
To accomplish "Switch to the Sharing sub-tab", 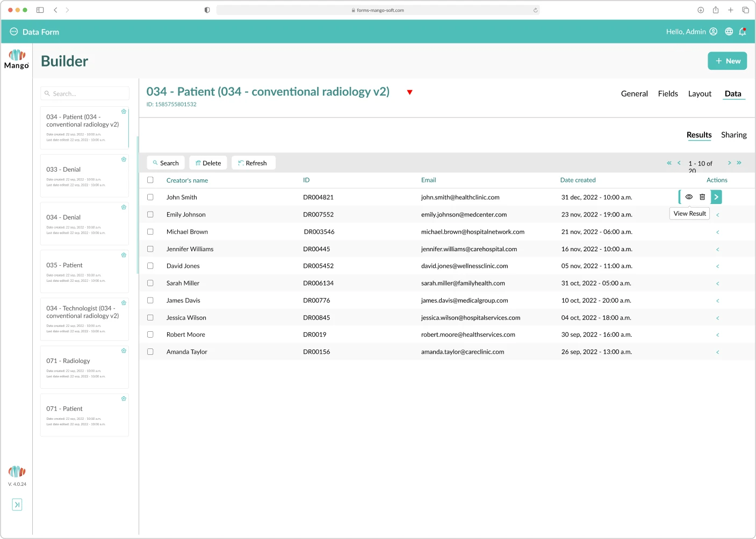I will [734, 135].
